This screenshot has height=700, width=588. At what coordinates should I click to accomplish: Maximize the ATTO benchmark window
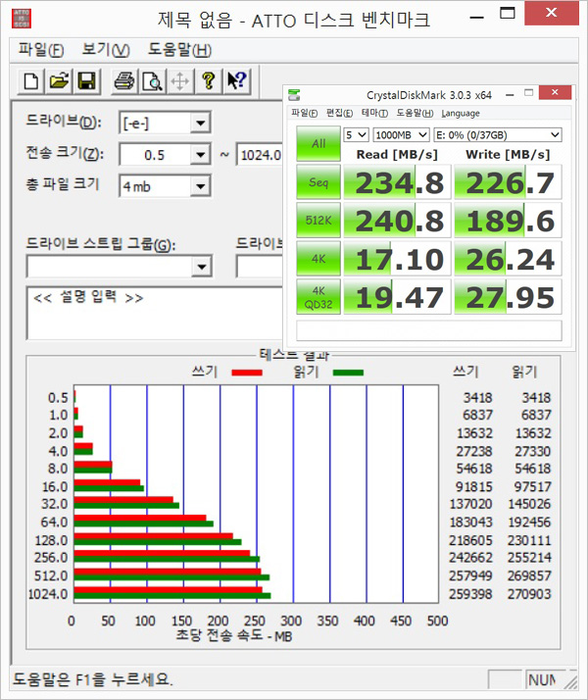click(507, 13)
